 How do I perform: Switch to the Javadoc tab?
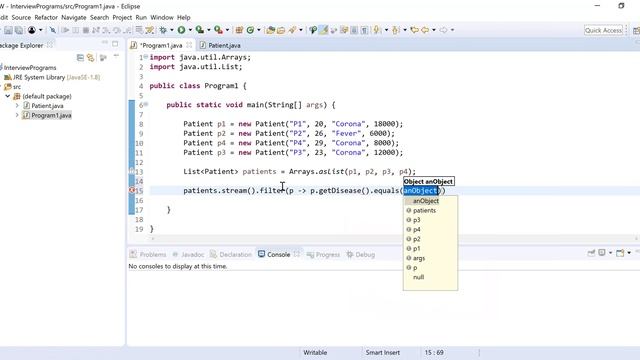point(188,254)
